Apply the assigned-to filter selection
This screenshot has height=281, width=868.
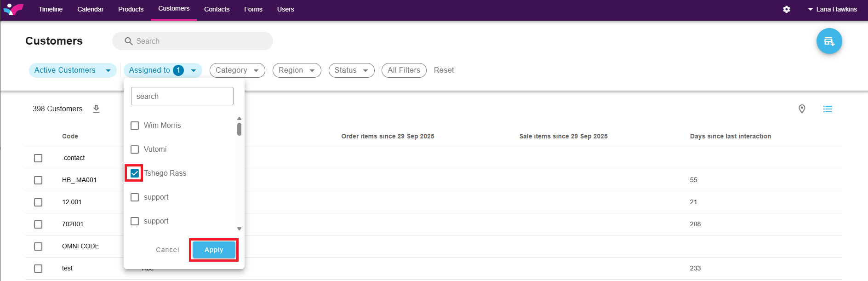[214, 250]
